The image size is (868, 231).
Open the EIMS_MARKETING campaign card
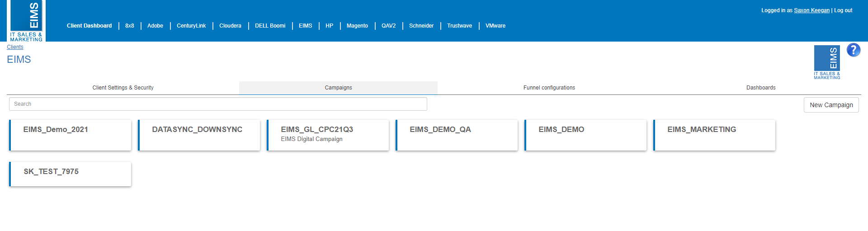(714, 135)
